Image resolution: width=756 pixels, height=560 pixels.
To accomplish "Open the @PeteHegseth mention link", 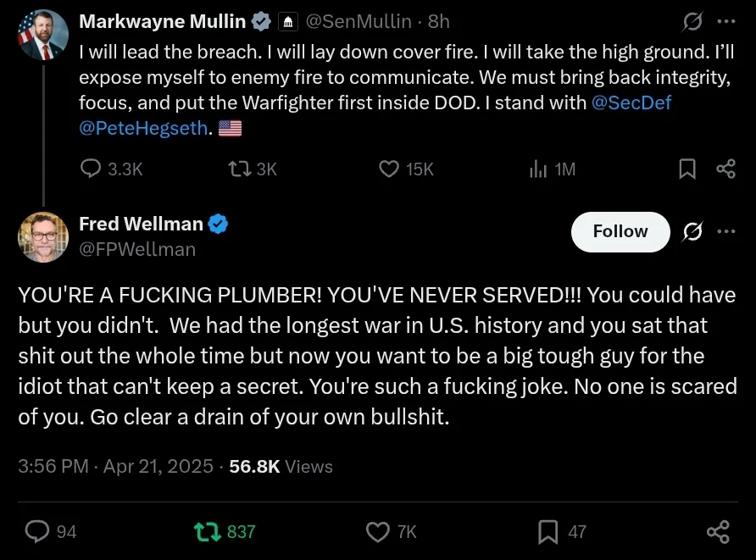I will (143, 129).
